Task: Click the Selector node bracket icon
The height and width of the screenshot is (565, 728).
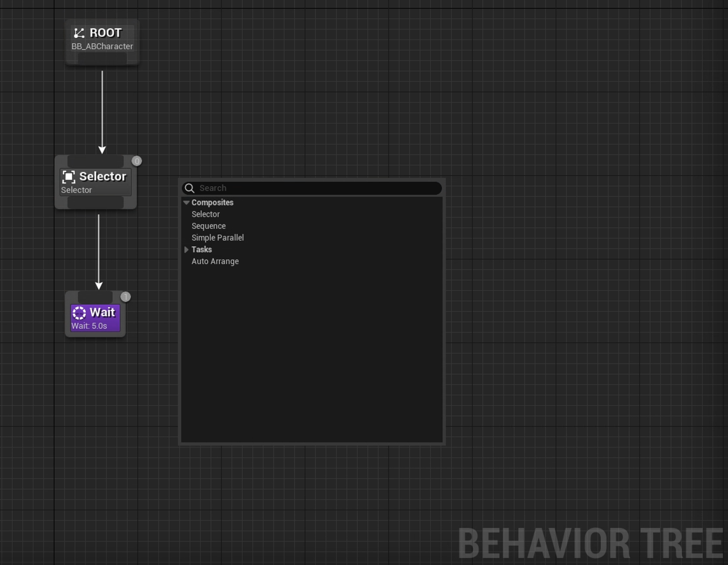Action: point(69,177)
